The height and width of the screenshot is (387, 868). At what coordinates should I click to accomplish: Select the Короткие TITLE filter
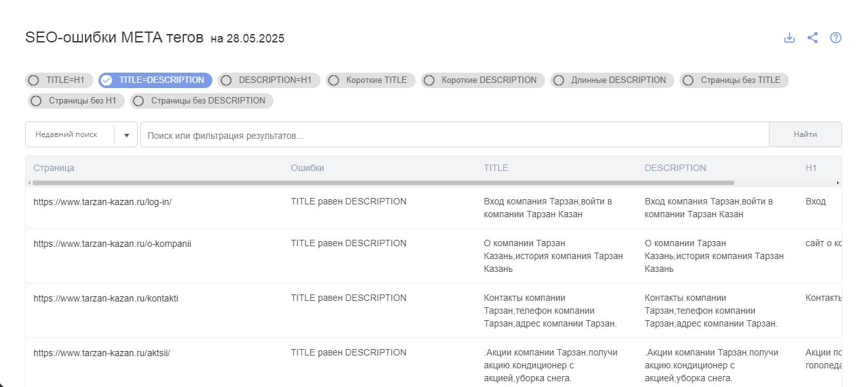pos(371,80)
